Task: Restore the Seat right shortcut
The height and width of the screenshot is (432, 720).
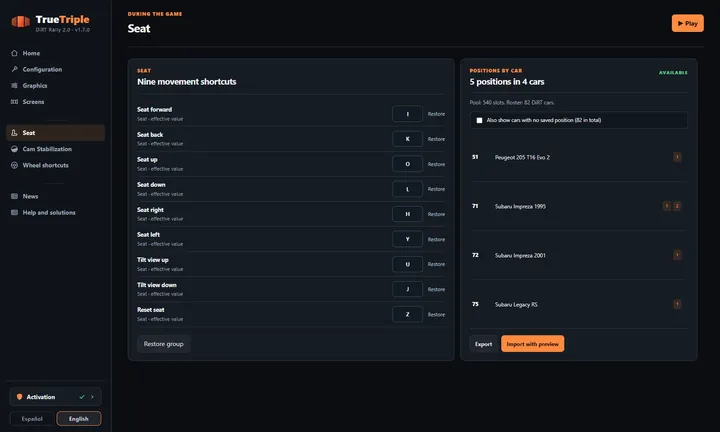Action: 436,214
